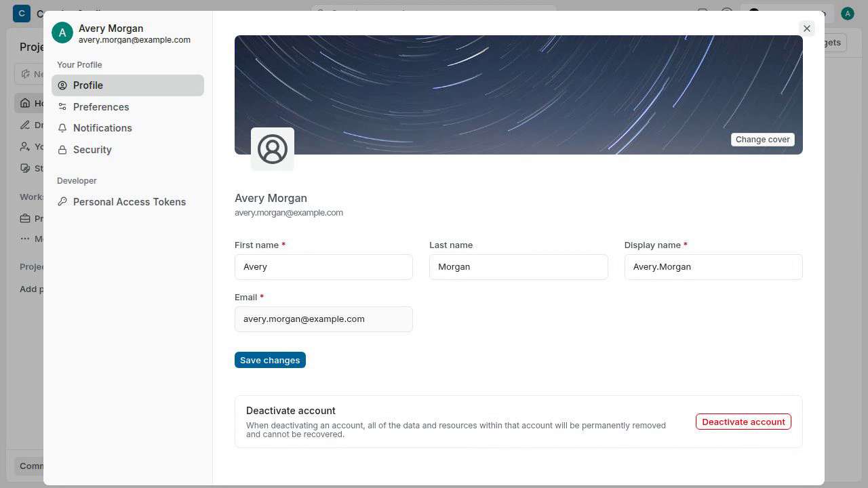Click the Personal Access Tokens key icon
Screen dimensions: 868x488
[x=62, y=202]
